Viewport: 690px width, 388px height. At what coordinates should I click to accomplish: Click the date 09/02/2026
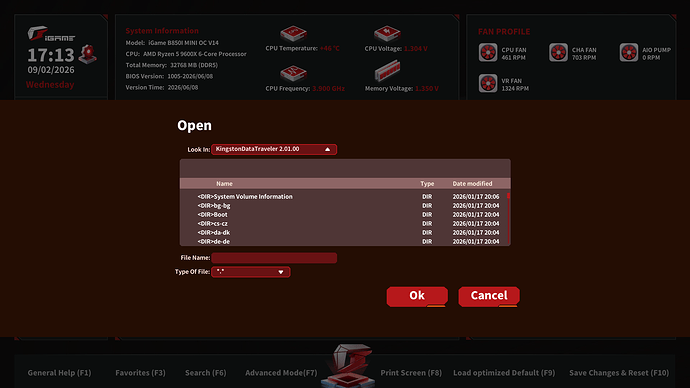pyautogui.click(x=51, y=70)
